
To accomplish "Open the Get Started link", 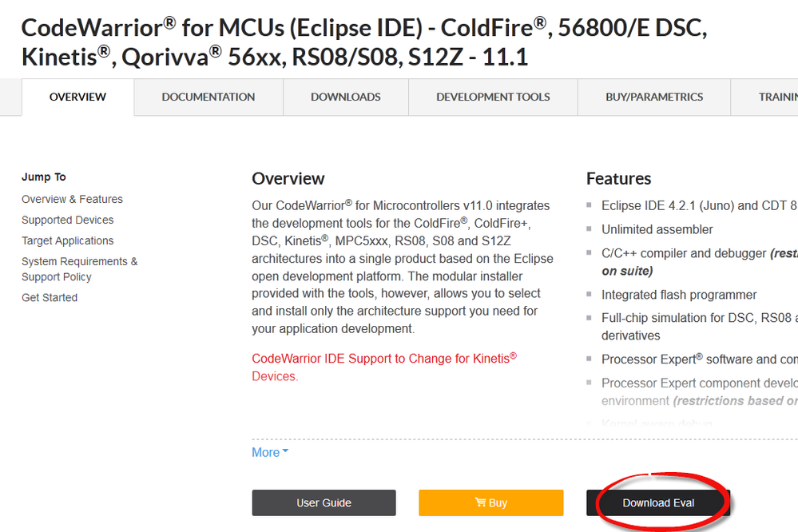I will coord(50,297).
